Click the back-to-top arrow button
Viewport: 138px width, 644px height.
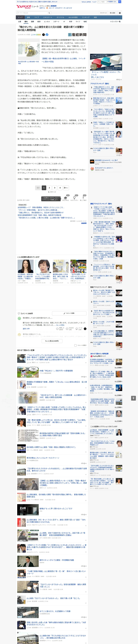[x=133, y=398]
